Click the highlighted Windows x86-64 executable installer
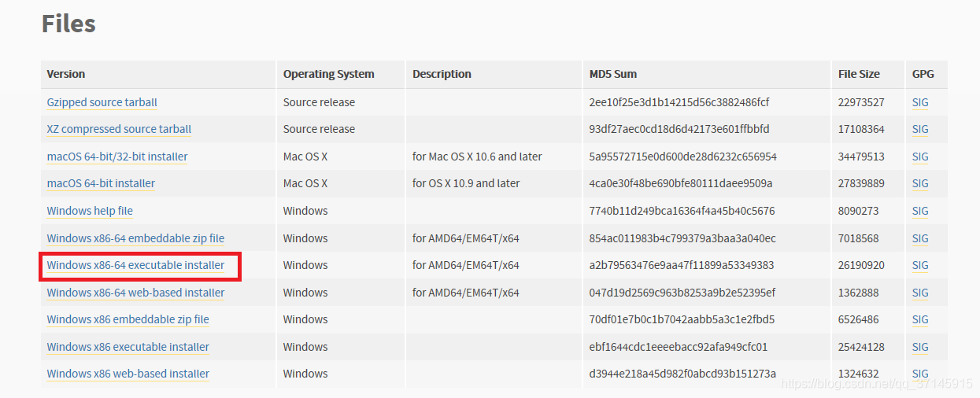This screenshot has height=398, width=980. [135, 265]
